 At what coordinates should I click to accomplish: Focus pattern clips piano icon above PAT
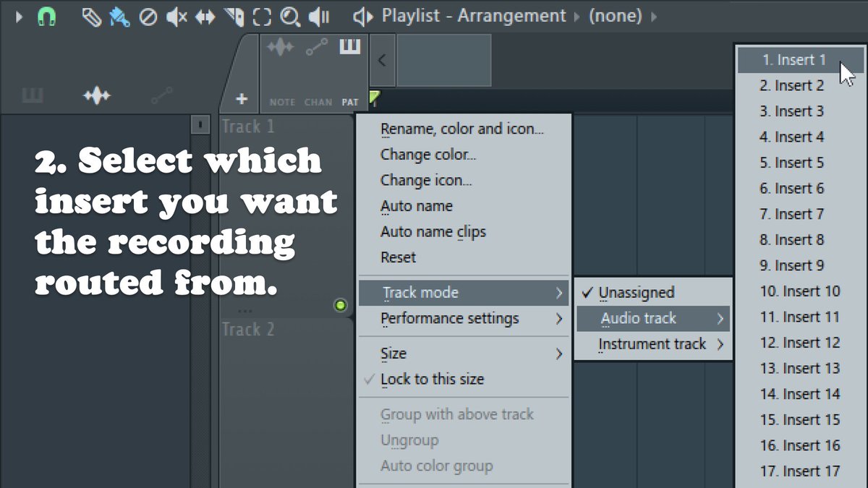(x=350, y=47)
